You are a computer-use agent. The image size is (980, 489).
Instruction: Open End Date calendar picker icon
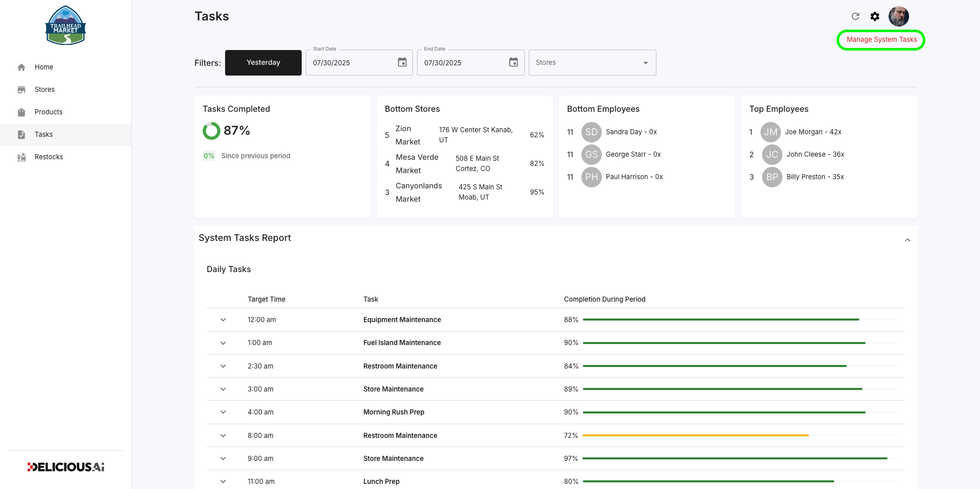(513, 62)
